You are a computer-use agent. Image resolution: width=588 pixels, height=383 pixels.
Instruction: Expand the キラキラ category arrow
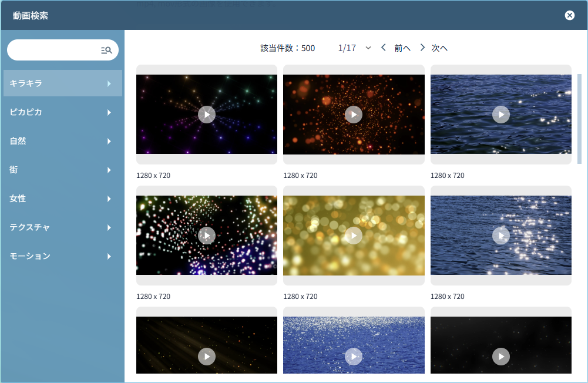point(109,83)
